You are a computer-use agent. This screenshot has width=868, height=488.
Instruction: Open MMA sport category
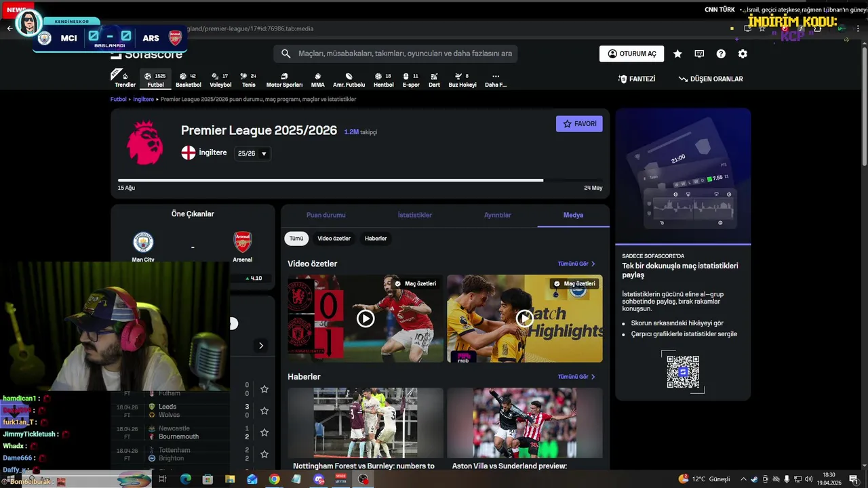317,80
